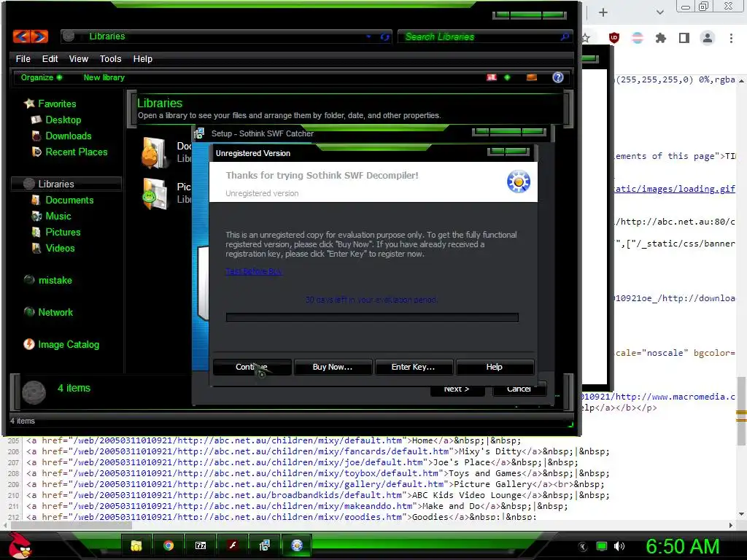The image size is (747, 560).
Task: Click the 6:50 AM clock
Action: [x=682, y=546]
